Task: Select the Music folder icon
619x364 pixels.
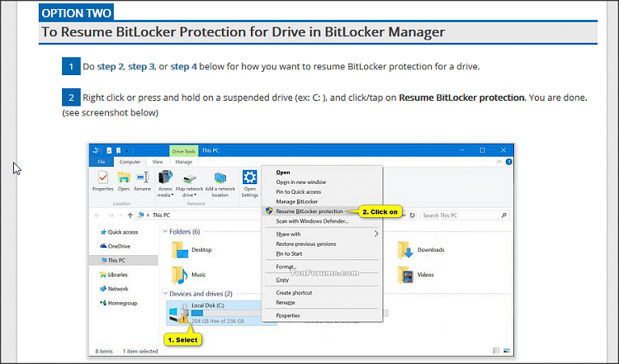Action: [x=180, y=275]
